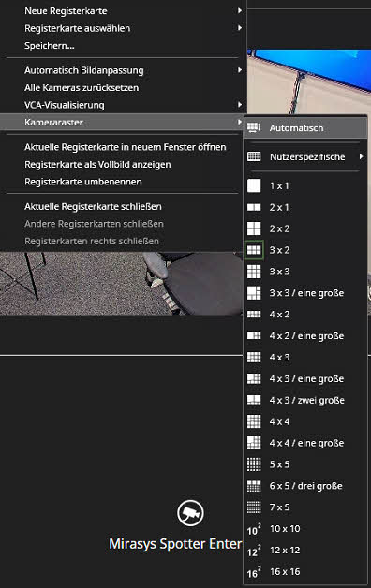This screenshot has height=588, width=371.
Task: Select Alle Kameras zurücksetzen
Action: (123, 87)
